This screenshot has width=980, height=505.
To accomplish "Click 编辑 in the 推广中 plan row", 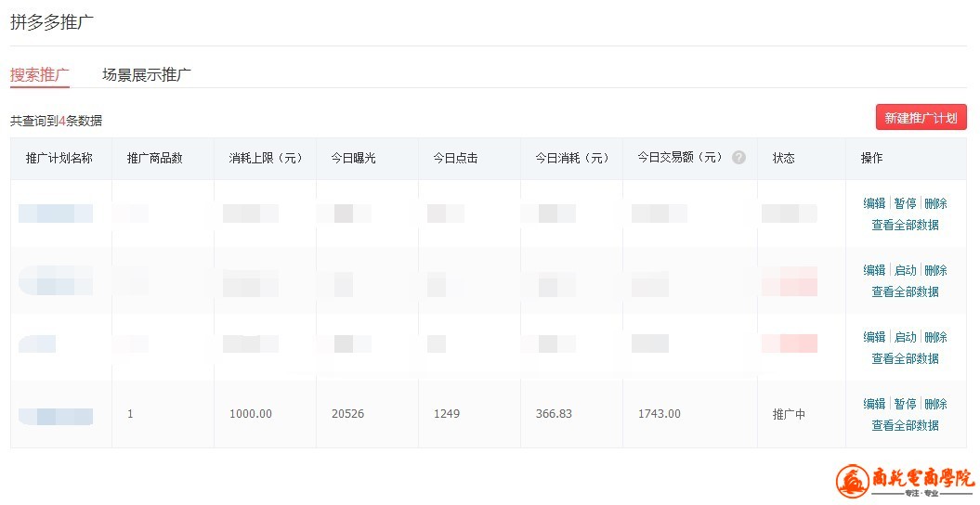I will pyautogui.click(x=874, y=404).
